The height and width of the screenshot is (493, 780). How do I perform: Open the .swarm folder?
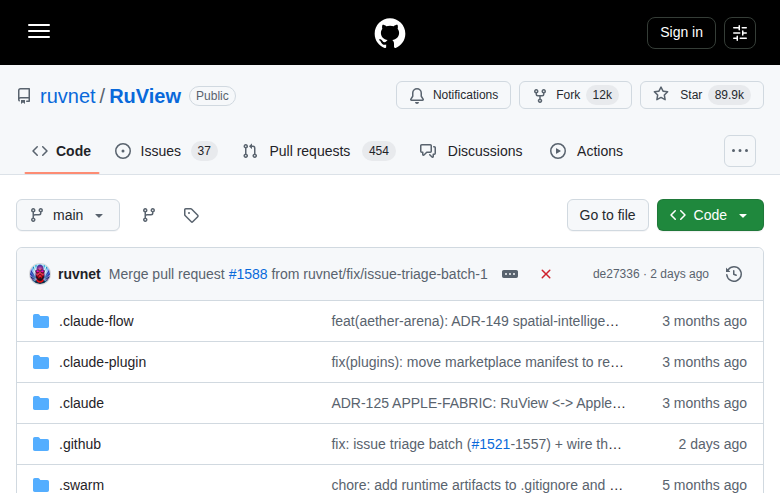click(x=81, y=485)
